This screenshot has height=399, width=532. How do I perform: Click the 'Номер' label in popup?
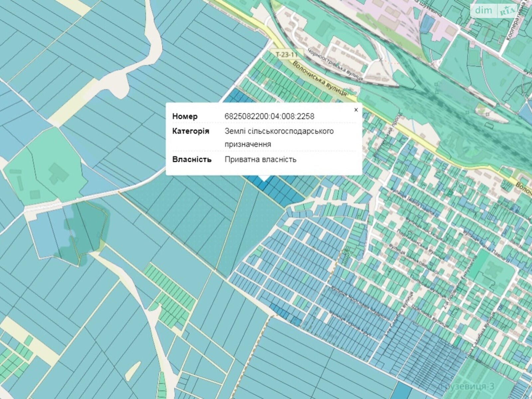[185, 116]
